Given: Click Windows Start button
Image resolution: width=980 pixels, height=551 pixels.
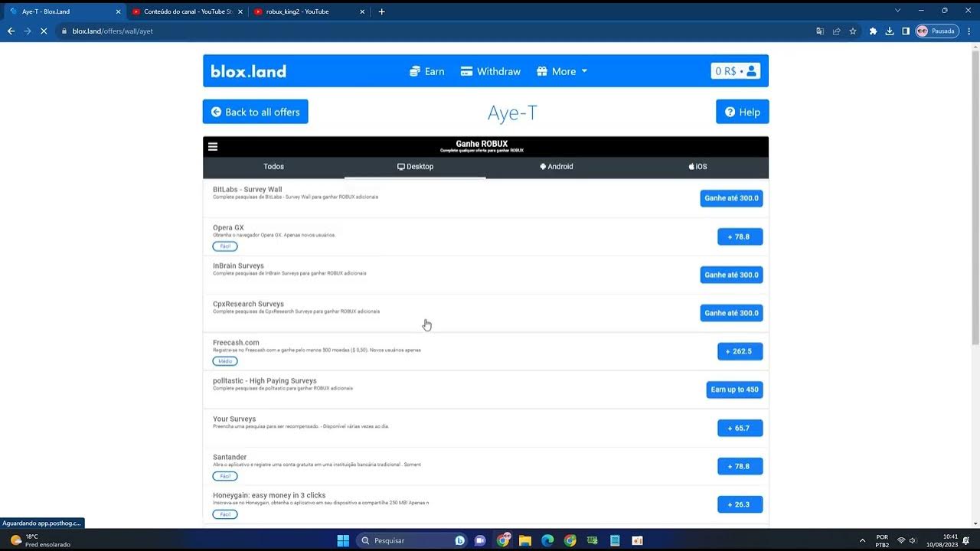Looking at the screenshot, I should (343, 540).
